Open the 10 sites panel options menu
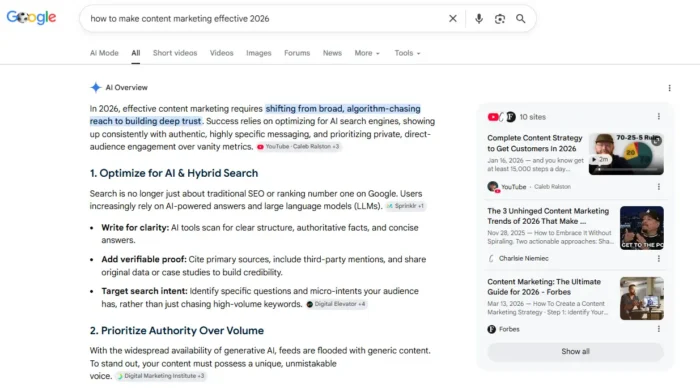The width and height of the screenshot is (700, 388). point(658,117)
